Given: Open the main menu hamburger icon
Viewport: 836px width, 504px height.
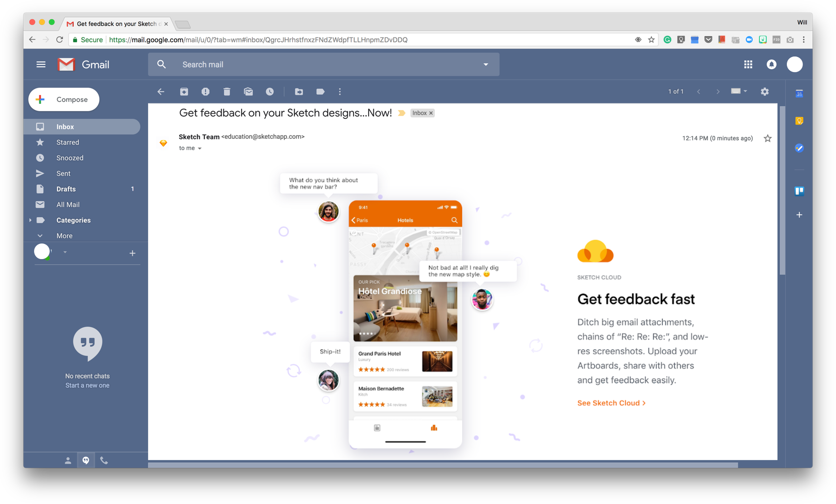Looking at the screenshot, I should pos(41,64).
